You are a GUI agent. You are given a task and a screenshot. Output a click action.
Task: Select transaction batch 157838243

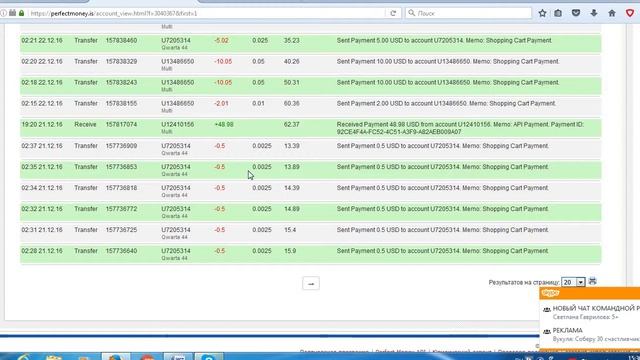121,82
